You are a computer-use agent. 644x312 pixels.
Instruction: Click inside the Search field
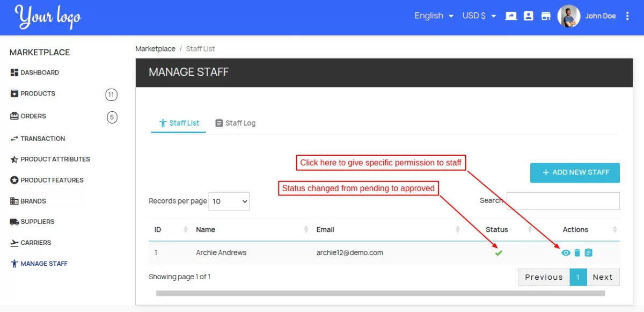562,201
